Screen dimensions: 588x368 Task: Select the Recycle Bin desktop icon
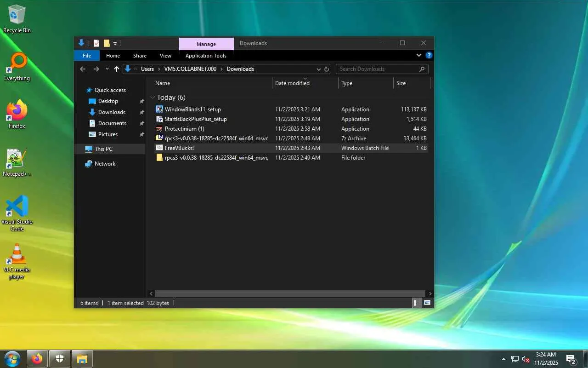(17, 19)
